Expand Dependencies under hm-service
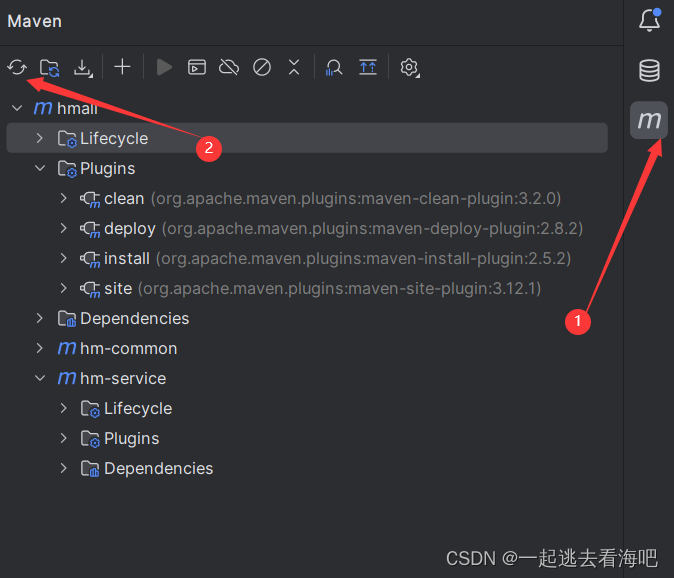The height and width of the screenshot is (578, 674). pyautogui.click(x=64, y=468)
